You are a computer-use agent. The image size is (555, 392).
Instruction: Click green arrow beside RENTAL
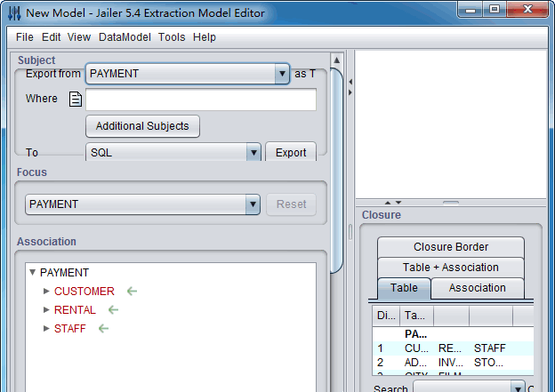[113, 309]
